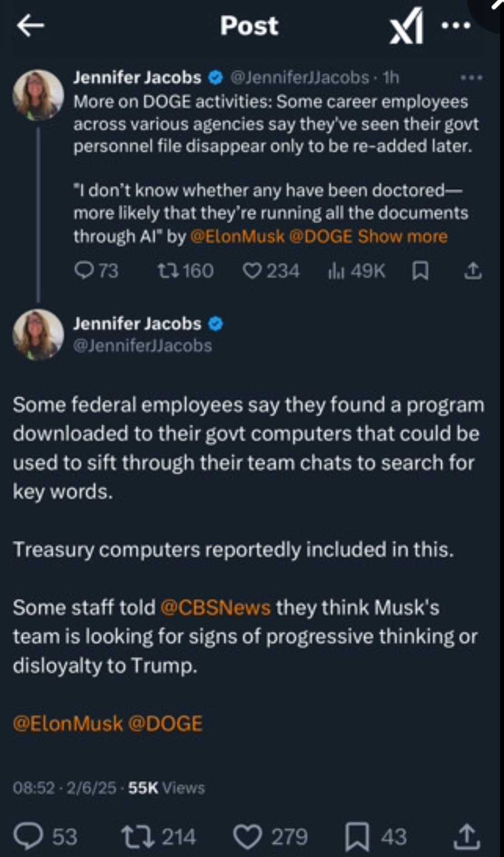504x857 pixels.
Task: Open the top-bar three-dot menu
Action: tap(456, 26)
